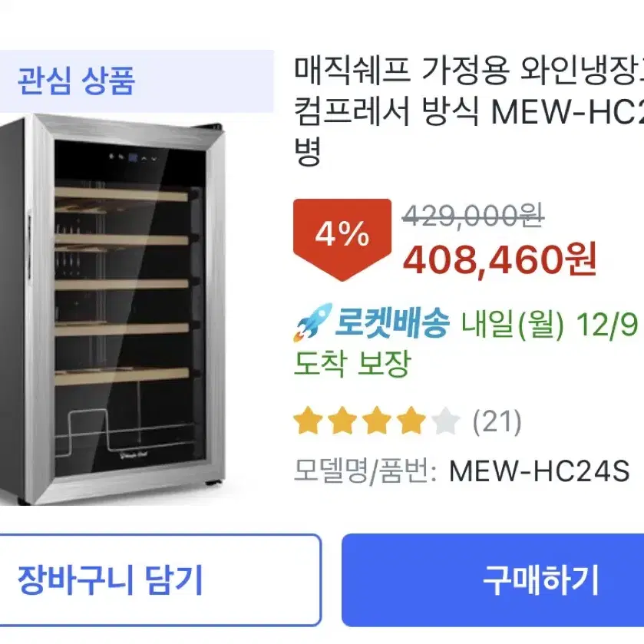Click the 구매하기 buy button

tap(493, 580)
